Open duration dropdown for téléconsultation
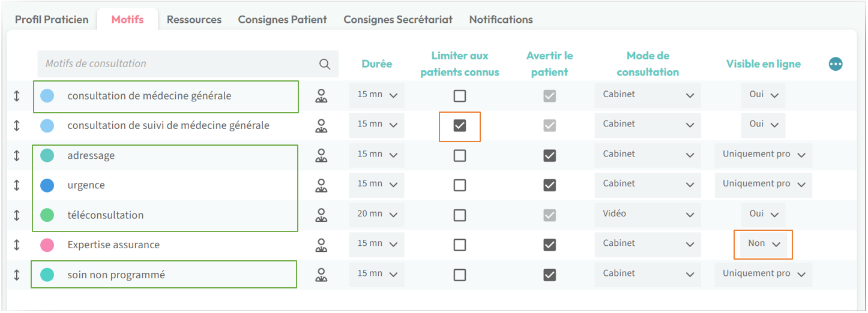This screenshot has height=313, width=868. click(x=377, y=215)
